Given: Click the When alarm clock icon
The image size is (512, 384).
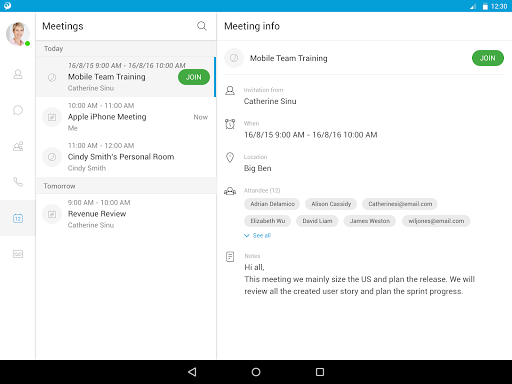Looking at the screenshot, I should [230, 124].
